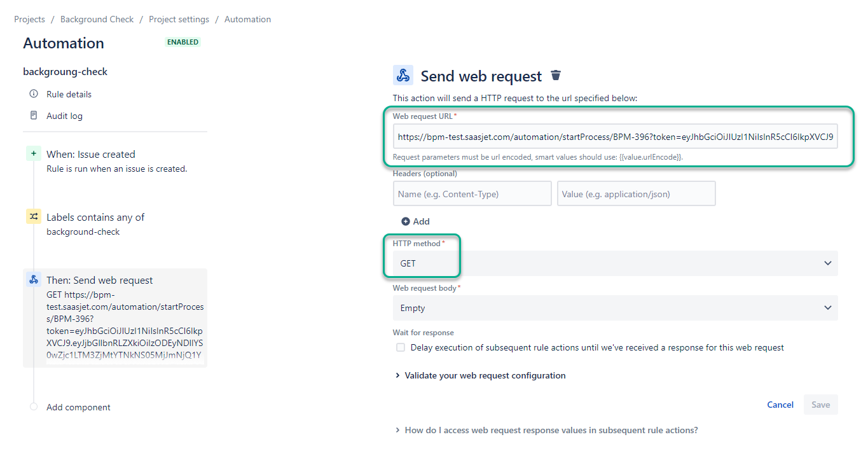The width and height of the screenshot is (868, 458).
Task: Click the web request icon beside Send web request heading
Action: coord(403,75)
